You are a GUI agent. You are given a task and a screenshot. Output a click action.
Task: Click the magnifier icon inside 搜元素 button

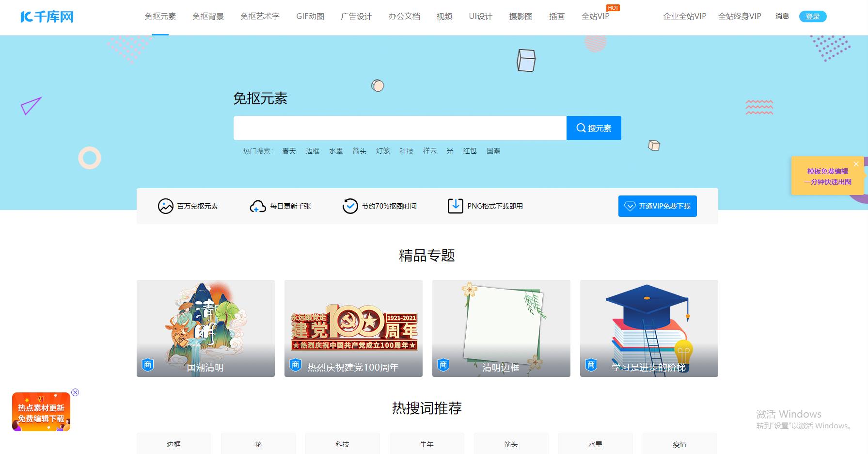581,128
